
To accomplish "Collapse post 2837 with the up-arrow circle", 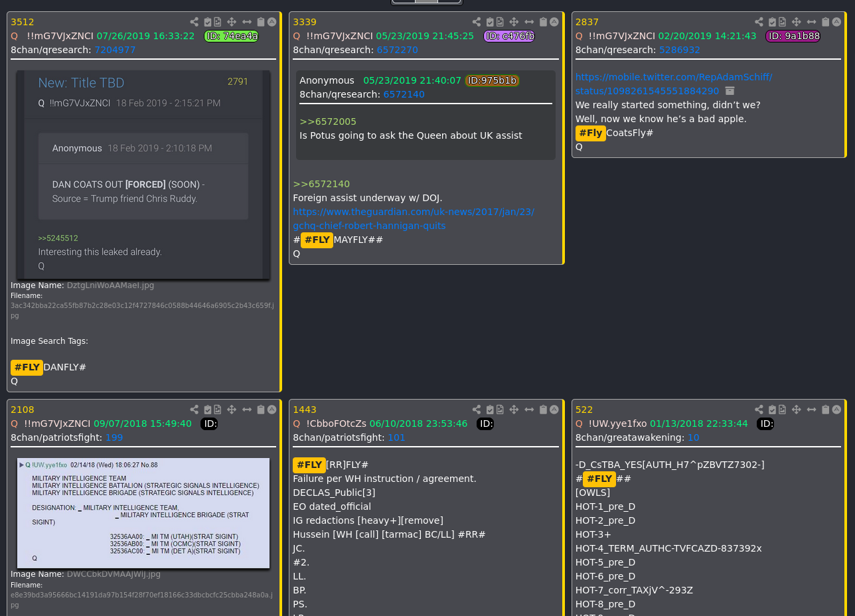I will pos(836,22).
